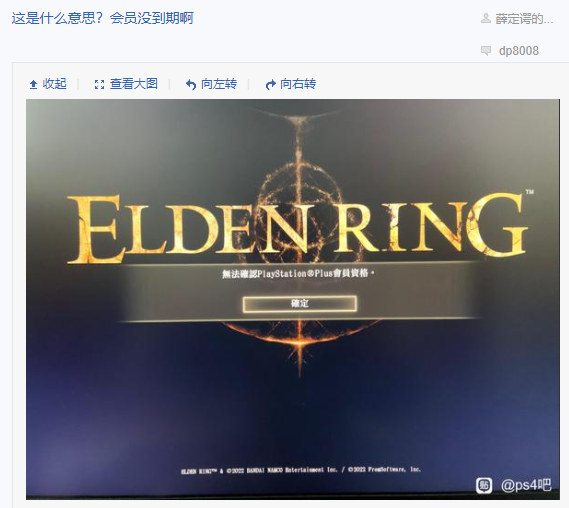Click the PlayStation Plus membership error message
The width and height of the screenshot is (569, 508).
(x=298, y=273)
